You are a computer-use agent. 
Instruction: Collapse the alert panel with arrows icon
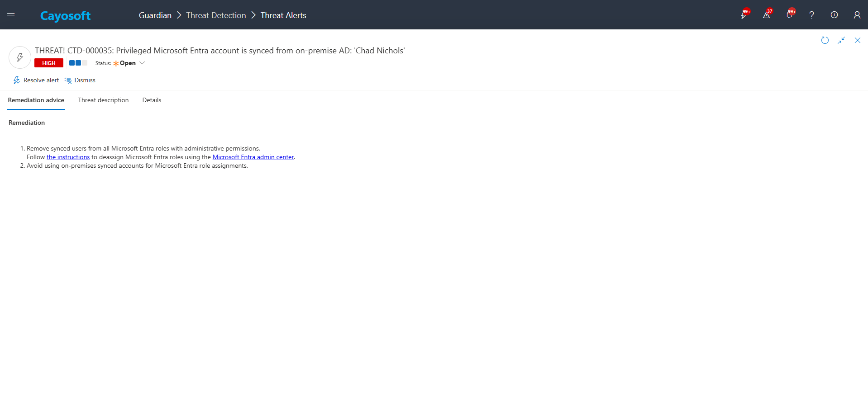click(841, 40)
